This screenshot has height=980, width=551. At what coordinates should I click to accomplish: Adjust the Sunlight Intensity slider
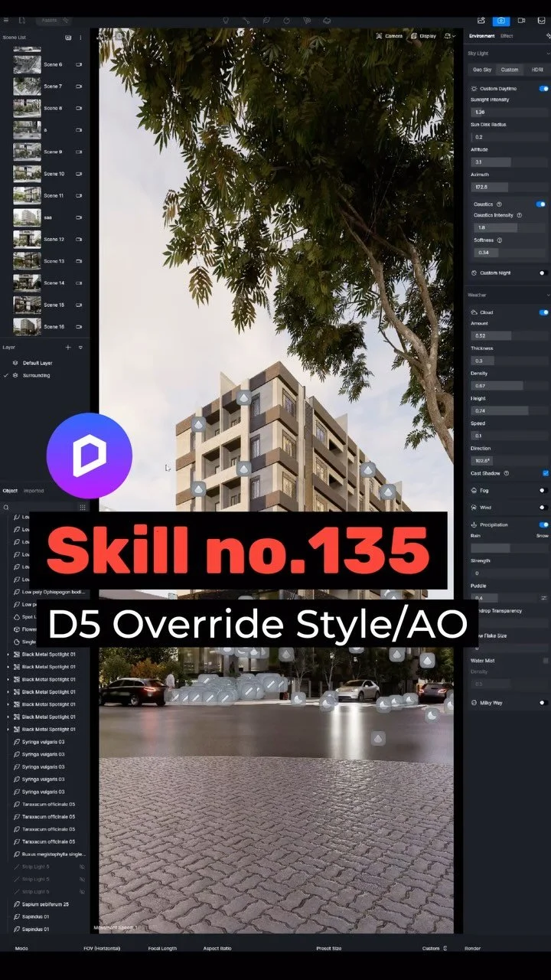510,112
